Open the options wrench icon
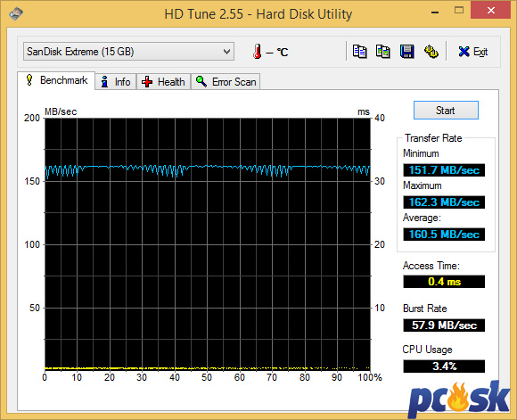Viewport: 517px width, 420px height. tap(431, 52)
